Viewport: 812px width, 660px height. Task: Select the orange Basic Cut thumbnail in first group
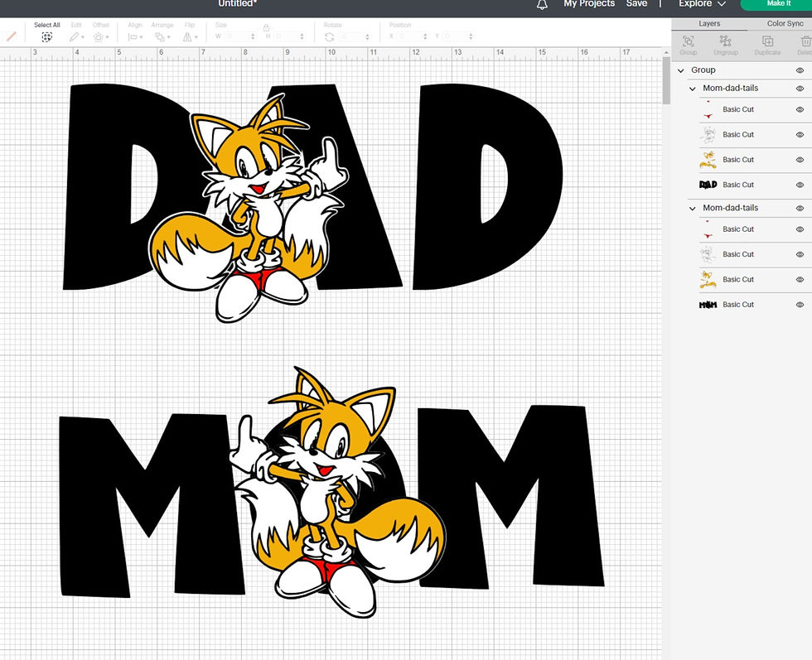[x=708, y=160]
